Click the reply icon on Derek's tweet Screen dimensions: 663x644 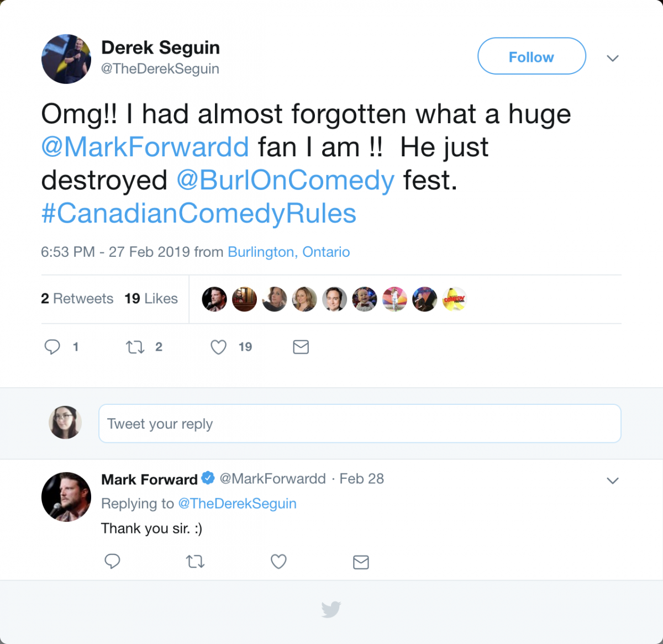coord(52,347)
